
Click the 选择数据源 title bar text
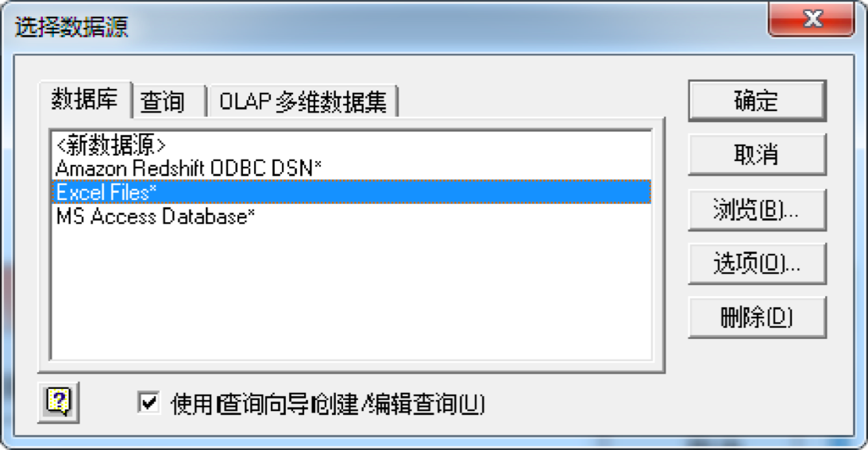coord(71,26)
